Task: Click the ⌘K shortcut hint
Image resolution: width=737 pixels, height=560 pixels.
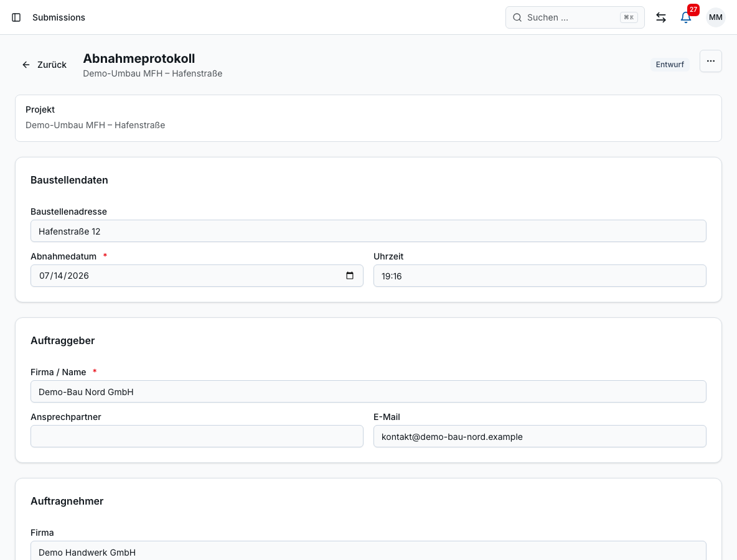Action: click(x=629, y=17)
